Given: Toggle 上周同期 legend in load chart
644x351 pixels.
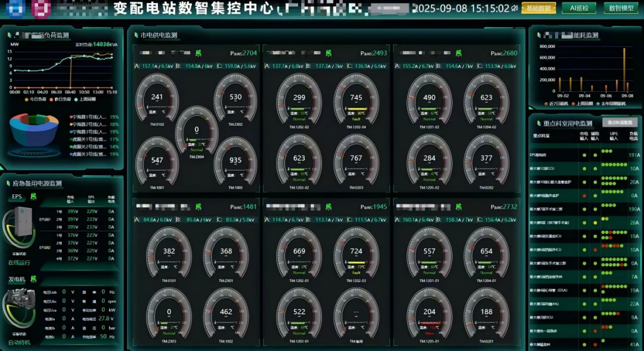Looking at the screenshot, I should pos(85,100).
